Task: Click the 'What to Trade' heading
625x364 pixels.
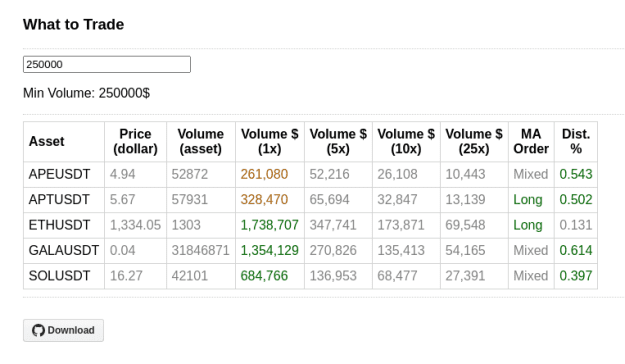Action: click(73, 24)
